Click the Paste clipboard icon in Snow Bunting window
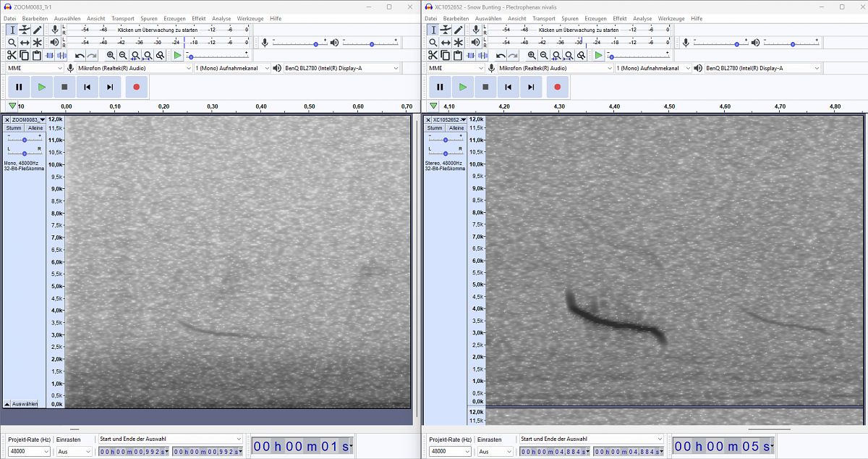Image resolution: width=868 pixels, height=459 pixels. coord(458,55)
